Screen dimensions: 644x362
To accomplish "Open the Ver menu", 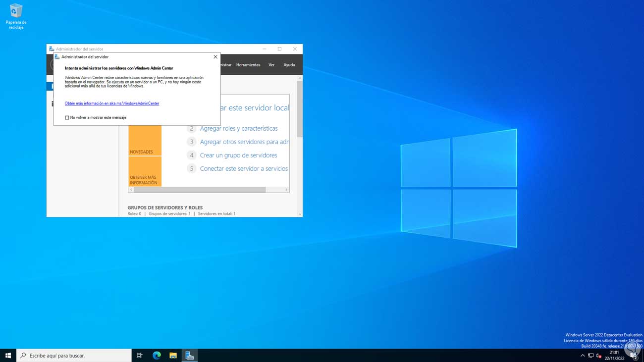I will pyautogui.click(x=271, y=65).
